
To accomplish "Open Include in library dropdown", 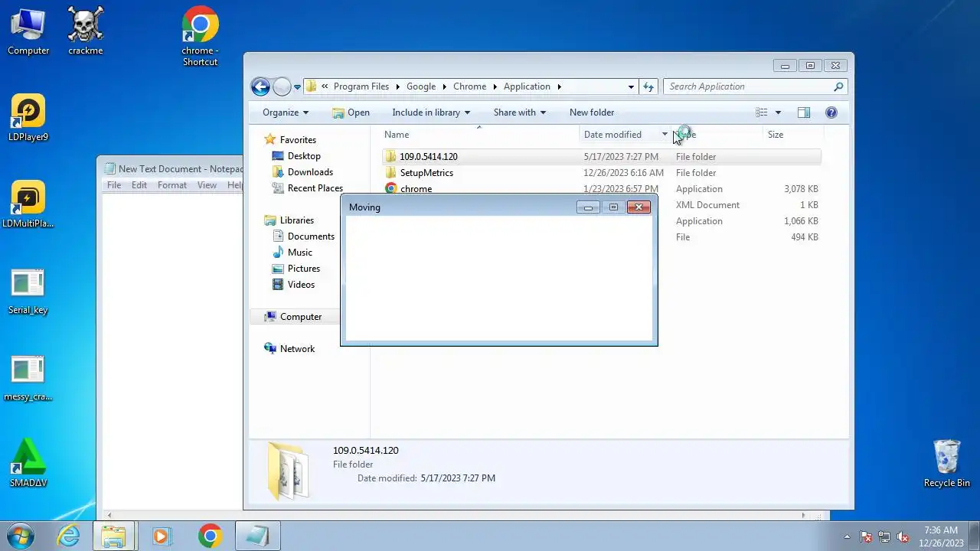I will [x=431, y=112].
